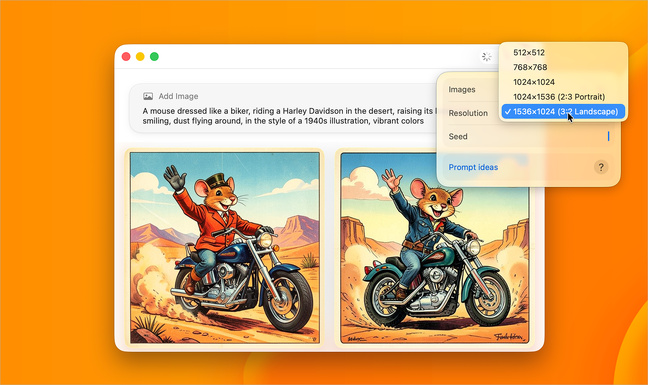Click the Add Image label
The height and width of the screenshot is (385, 648).
178,96
